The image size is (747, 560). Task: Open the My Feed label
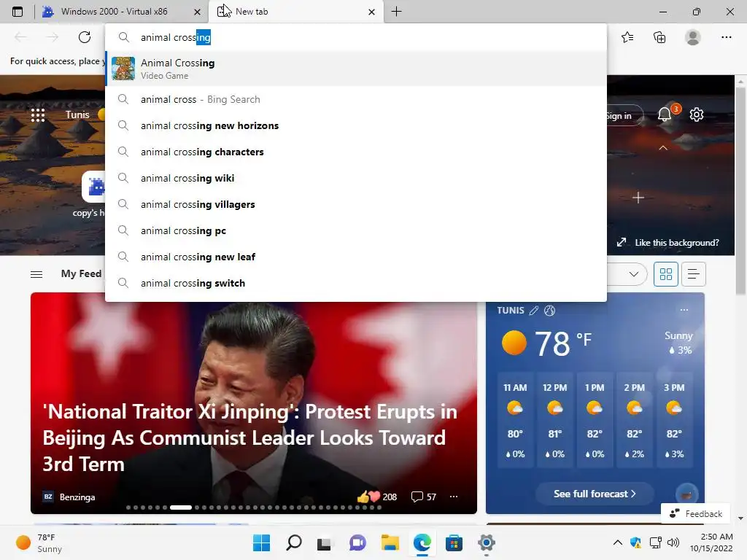81,274
